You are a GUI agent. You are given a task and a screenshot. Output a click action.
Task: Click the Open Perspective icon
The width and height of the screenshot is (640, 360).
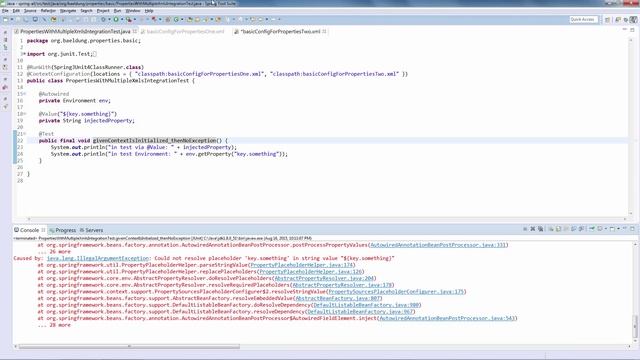pos(608,19)
